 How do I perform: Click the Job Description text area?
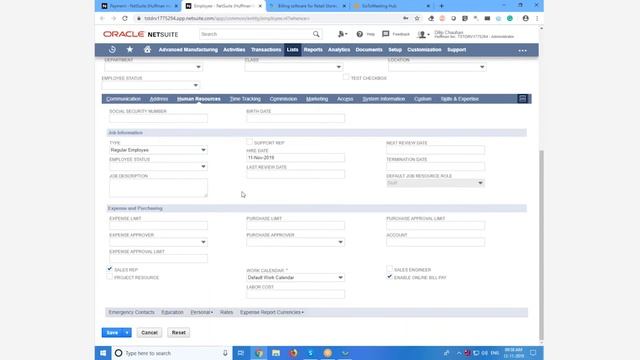click(x=158, y=188)
